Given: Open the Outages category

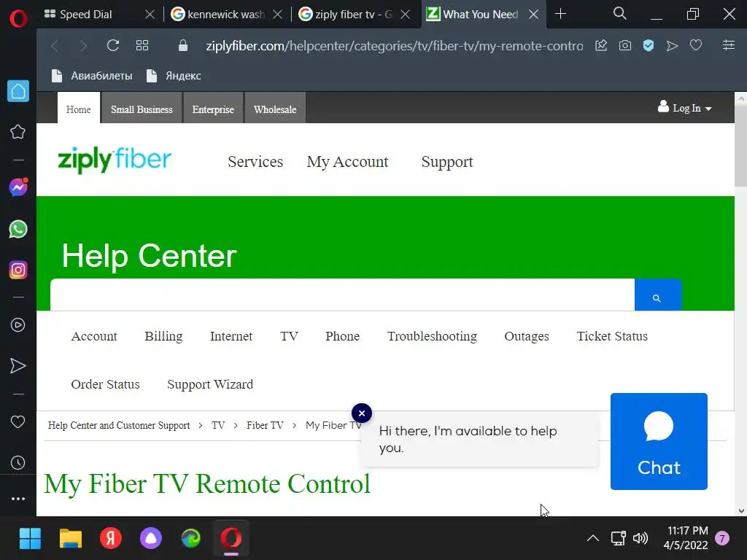Looking at the screenshot, I should [527, 336].
